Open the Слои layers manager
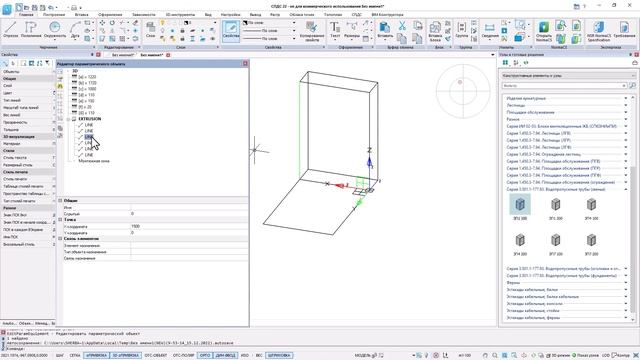640x360 pixels. point(150,30)
